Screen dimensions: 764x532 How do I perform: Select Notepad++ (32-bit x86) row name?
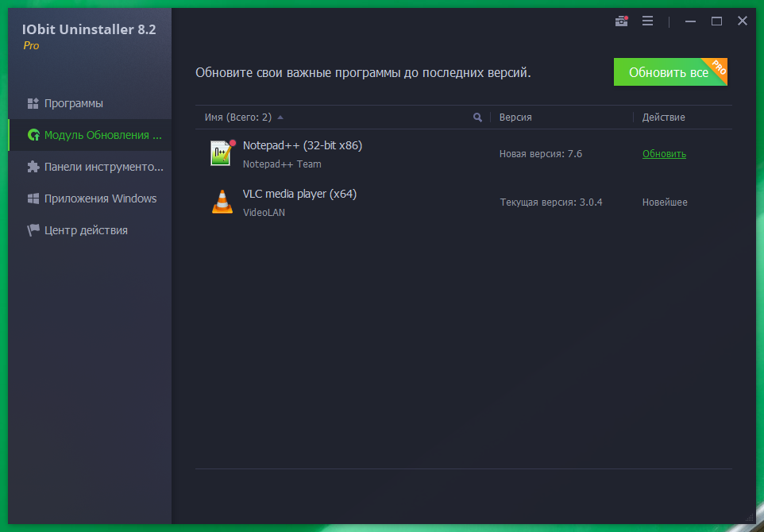pyautogui.click(x=303, y=145)
